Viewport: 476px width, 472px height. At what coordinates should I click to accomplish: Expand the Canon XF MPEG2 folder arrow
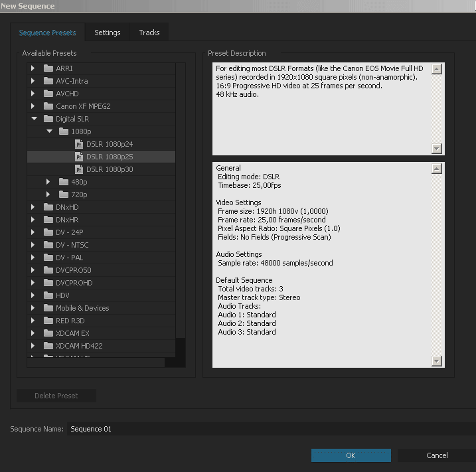(x=33, y=106)
